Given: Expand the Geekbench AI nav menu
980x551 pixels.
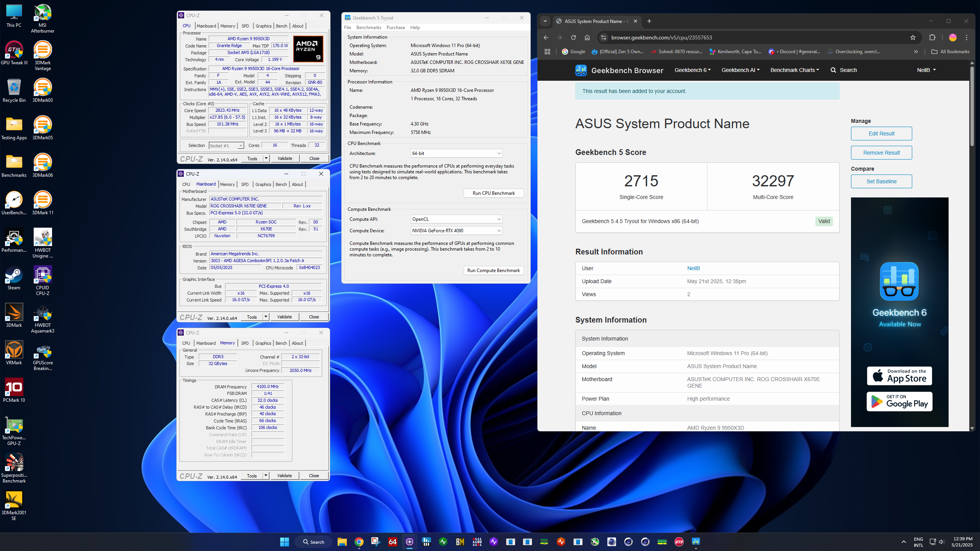Looking at the screenshot, I should coord(740,70).
